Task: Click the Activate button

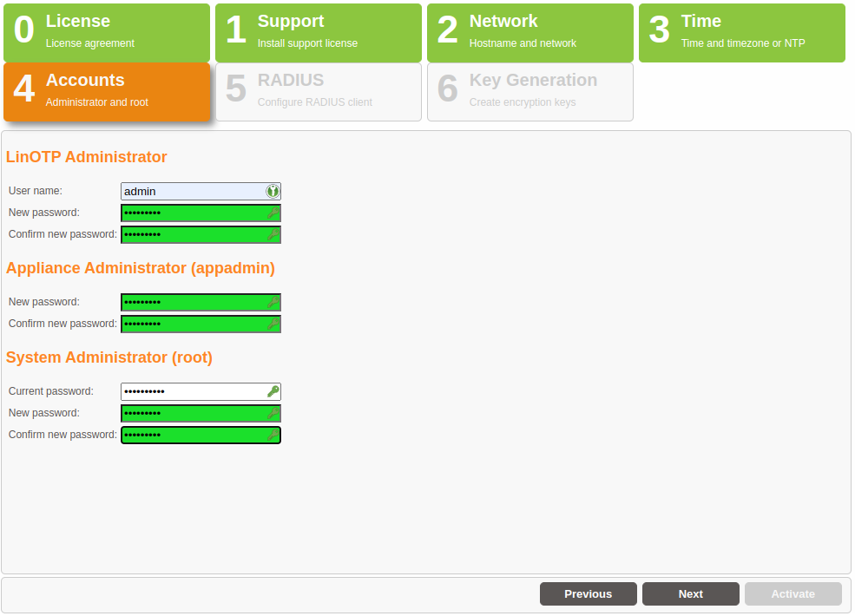Action: (793, 594)
